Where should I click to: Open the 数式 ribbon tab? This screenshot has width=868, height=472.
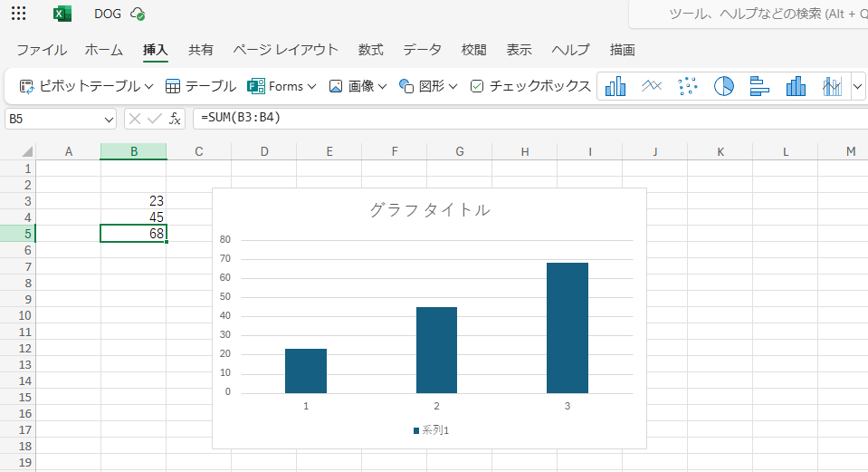370,50
